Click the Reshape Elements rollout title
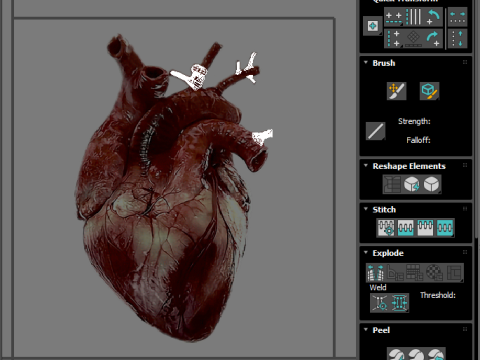 point(409,166)
